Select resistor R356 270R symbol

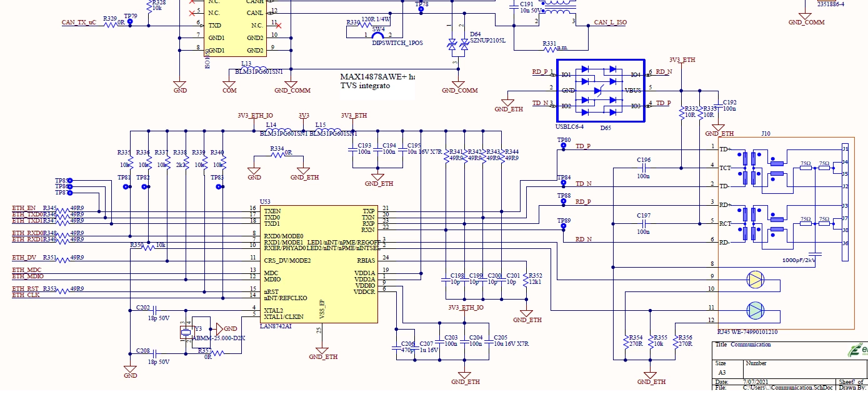click(675, 341)
